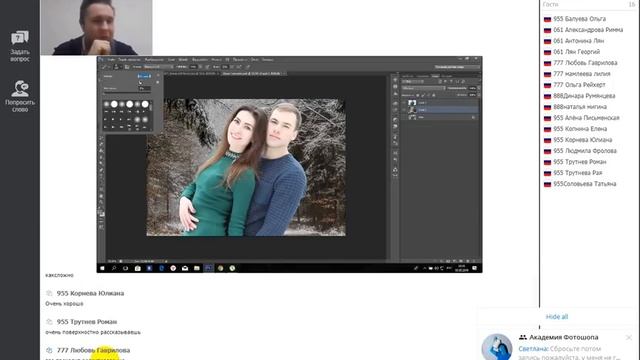
Task: Open the brush blending Mode dropdown
Action: pyautogui.click(x=158, y=67)
